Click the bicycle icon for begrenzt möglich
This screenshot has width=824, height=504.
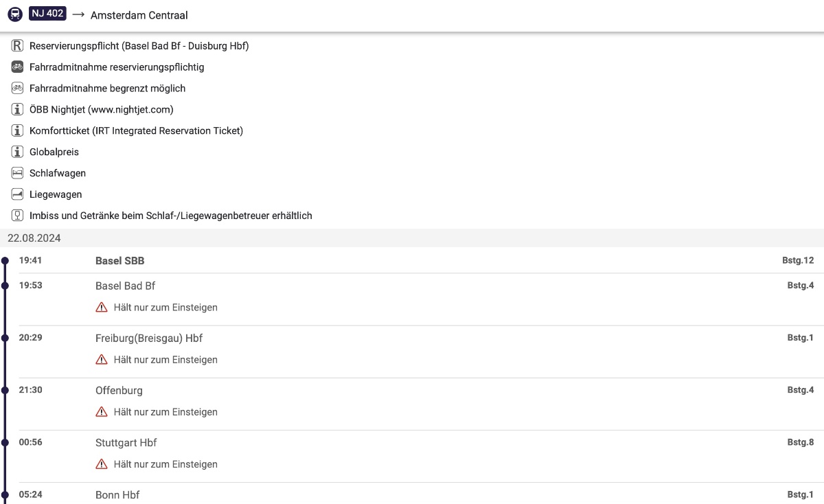(18, 89)
